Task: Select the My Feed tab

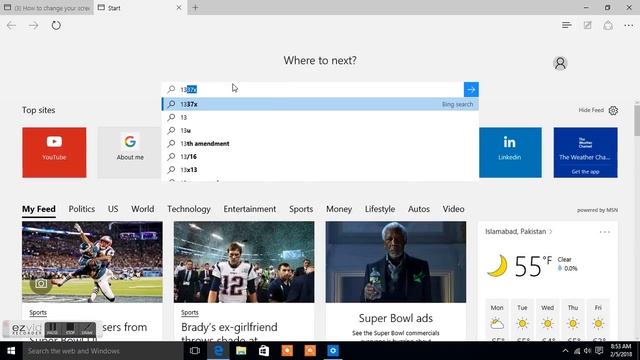Action: coord(39,209)
